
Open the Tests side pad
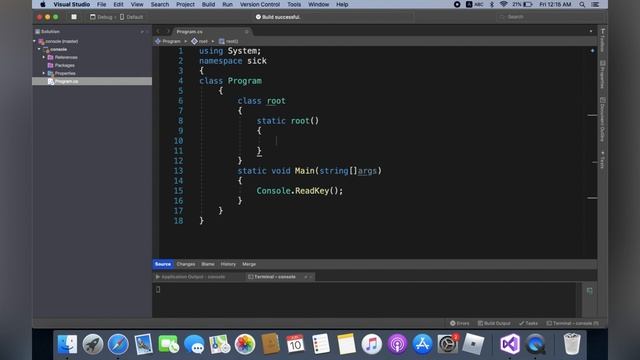click(x=602, y=159)
